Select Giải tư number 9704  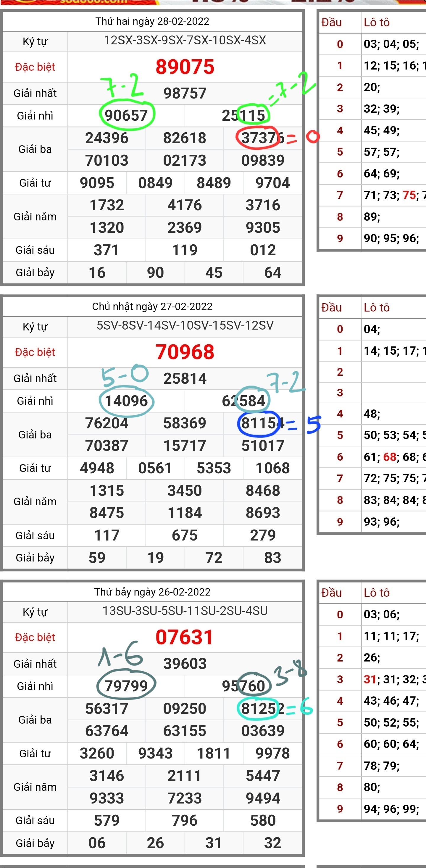tap(273, 183)
